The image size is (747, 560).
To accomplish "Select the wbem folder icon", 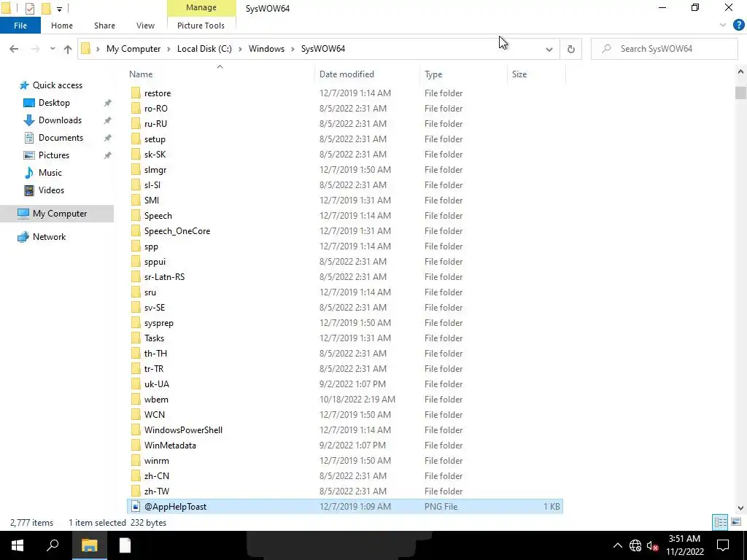I will [136, 399].
